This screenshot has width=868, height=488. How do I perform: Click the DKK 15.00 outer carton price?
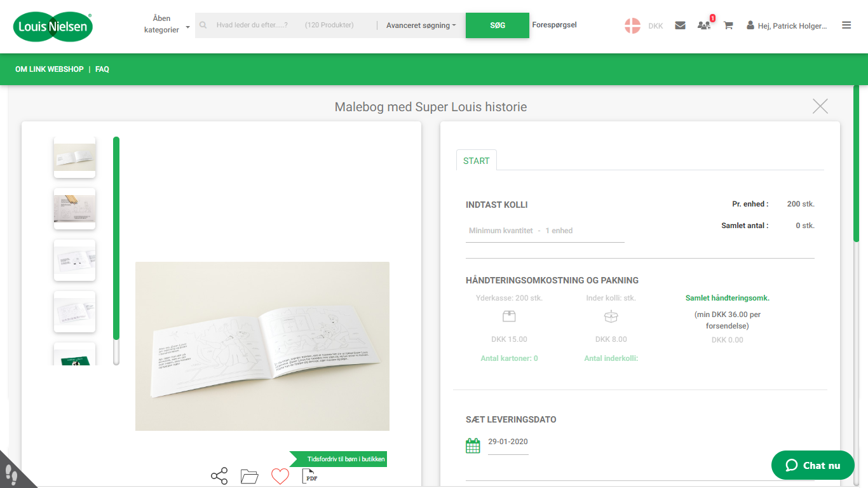(510, 339)
